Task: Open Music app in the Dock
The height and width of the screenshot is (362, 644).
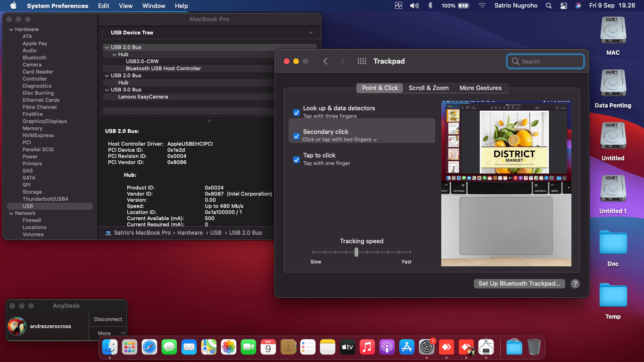Action: (367, 347)
